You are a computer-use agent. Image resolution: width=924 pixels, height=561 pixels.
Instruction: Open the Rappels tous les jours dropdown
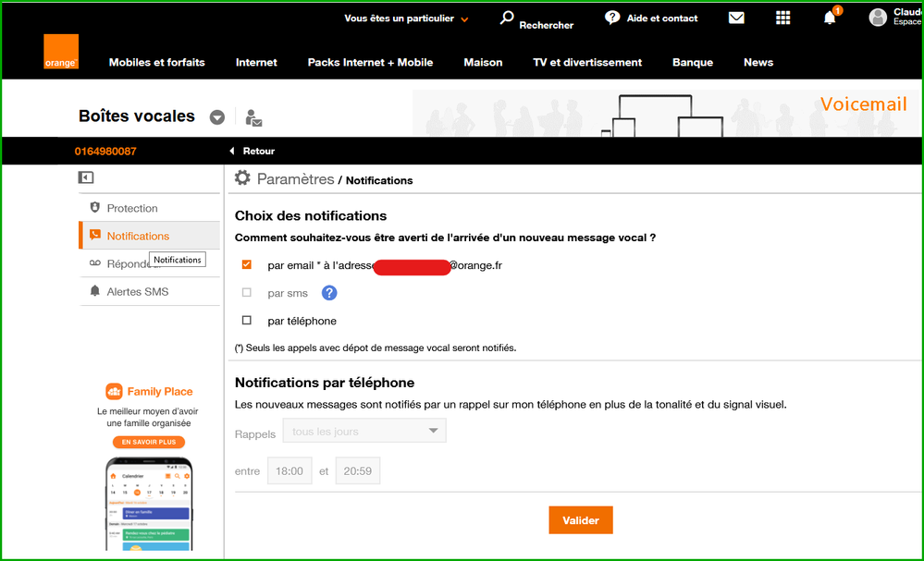[x=364, y=431]
